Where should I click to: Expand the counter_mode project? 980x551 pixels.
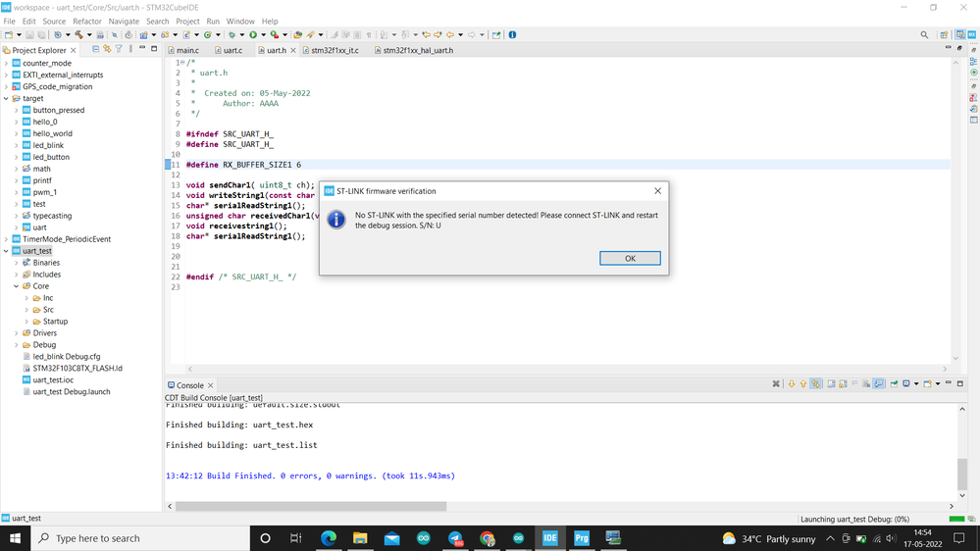[x=6, y=63]
